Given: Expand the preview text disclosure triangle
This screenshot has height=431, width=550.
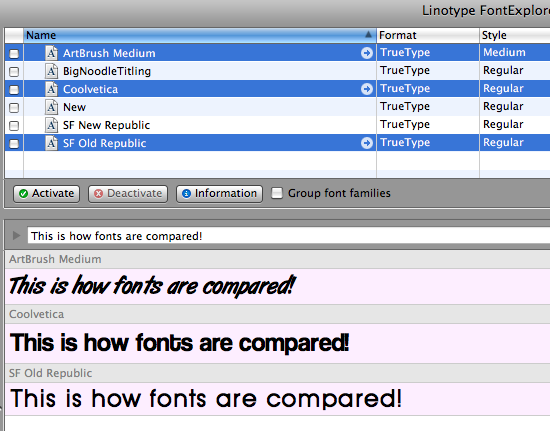Looking at the screenshot, I should point(16,235).
